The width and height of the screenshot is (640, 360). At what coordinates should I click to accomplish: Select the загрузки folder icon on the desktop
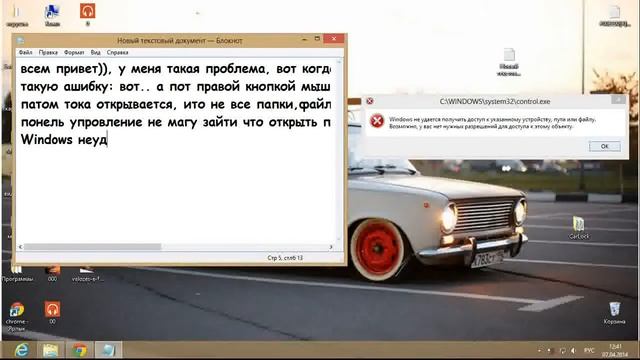17,16
